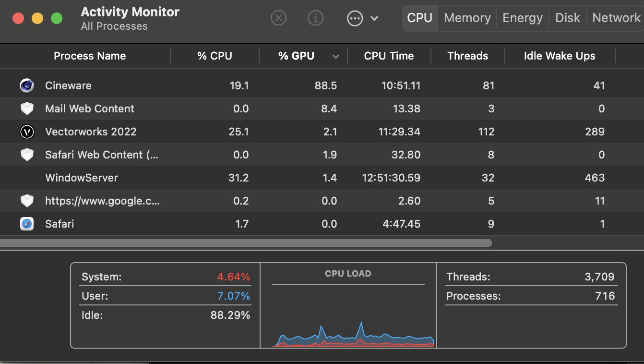Click Cineware's 88.5 GPU value
Image resolution: width=644 pixels, height=364 pixels.
pyautogui.click(x=325, y=85)
